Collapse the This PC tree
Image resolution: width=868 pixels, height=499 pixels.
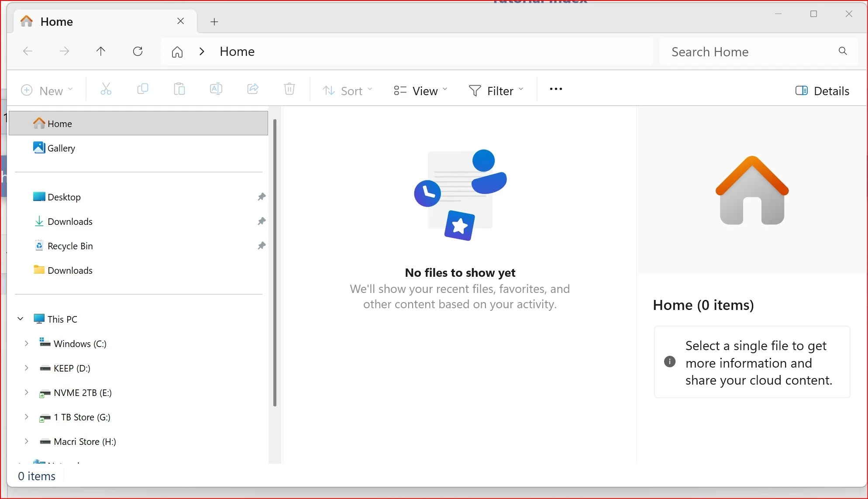click(x=21, y=319)
